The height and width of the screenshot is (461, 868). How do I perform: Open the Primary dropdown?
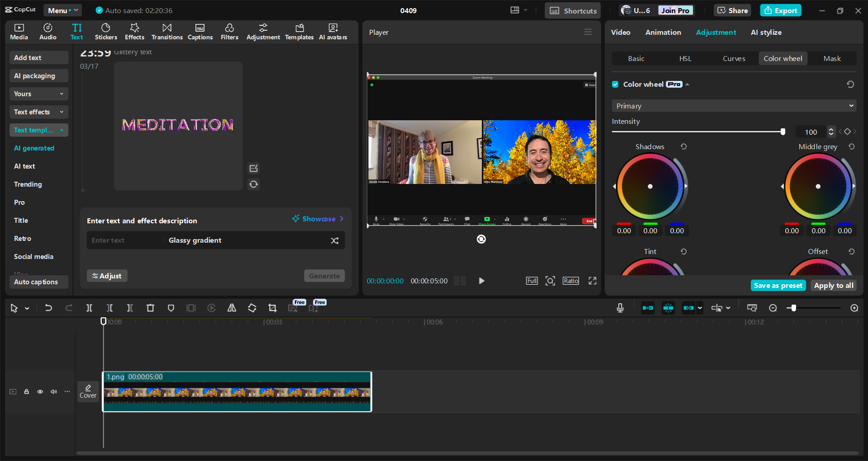734,106
